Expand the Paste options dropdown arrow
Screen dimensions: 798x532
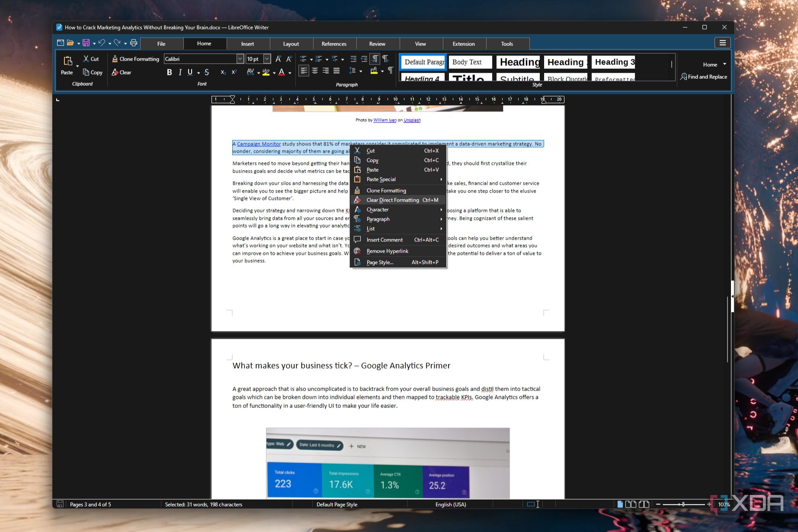coord(77,66)
